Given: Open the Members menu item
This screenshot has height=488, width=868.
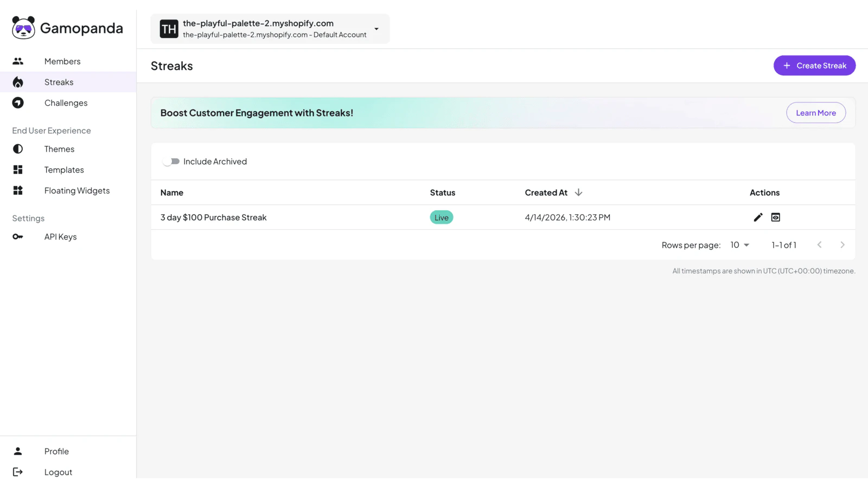Looking at the screenshot, I should (x=68, y=61).
